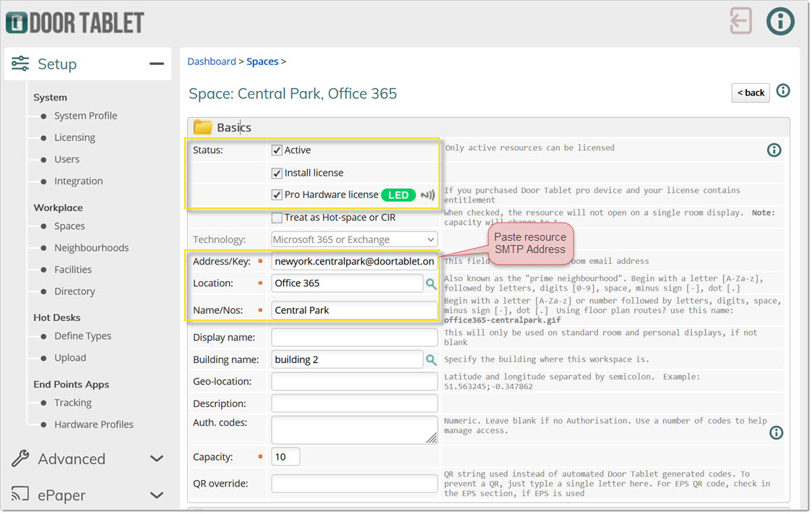Image resolution: width=812 pixels, height=514 pixels.
Task: Open Facilities in sidebar
Action: pos(73,270)
